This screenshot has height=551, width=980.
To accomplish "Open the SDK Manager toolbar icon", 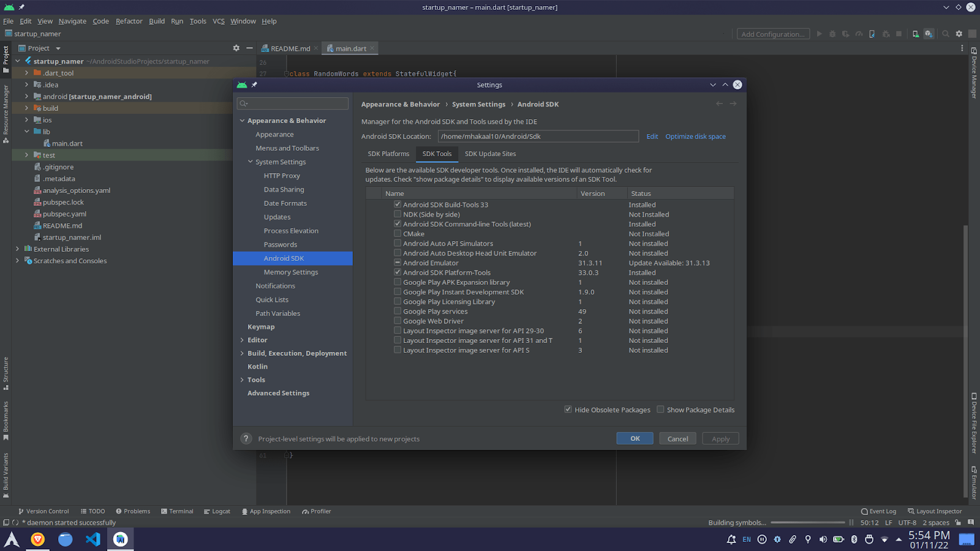I will click(x=929, y=34).
